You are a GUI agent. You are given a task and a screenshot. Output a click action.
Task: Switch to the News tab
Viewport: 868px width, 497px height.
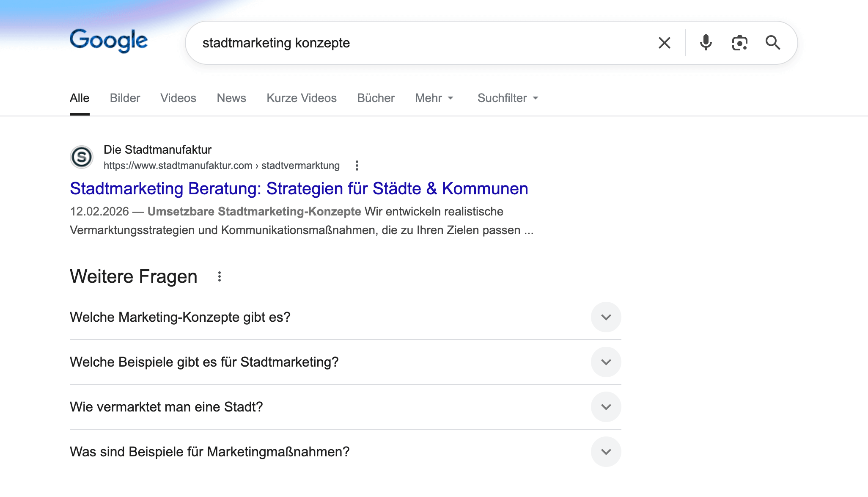[x=231, y=98]
